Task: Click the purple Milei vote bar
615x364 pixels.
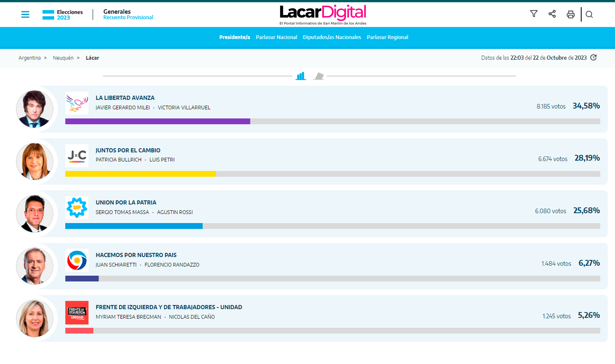Action: tap(158, 121)
